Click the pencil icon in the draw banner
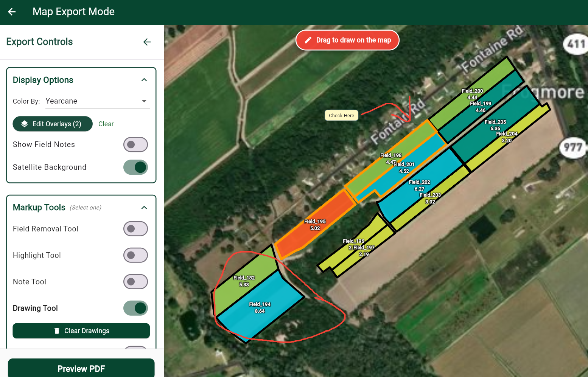Screen dimensions: 588x377 [308, 40]
